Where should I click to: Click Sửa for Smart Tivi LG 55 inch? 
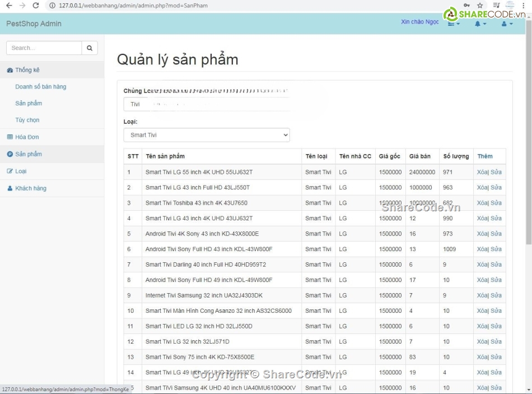point(496,172)
